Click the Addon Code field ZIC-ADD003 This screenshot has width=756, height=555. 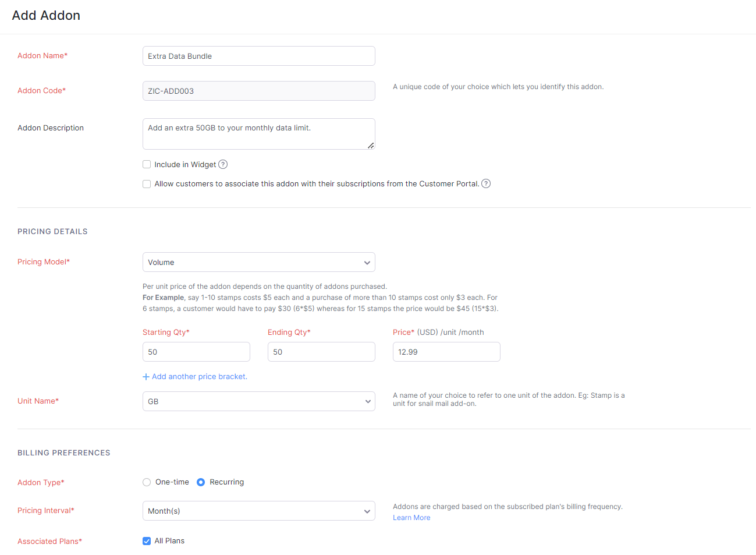[x=259, y=91]
